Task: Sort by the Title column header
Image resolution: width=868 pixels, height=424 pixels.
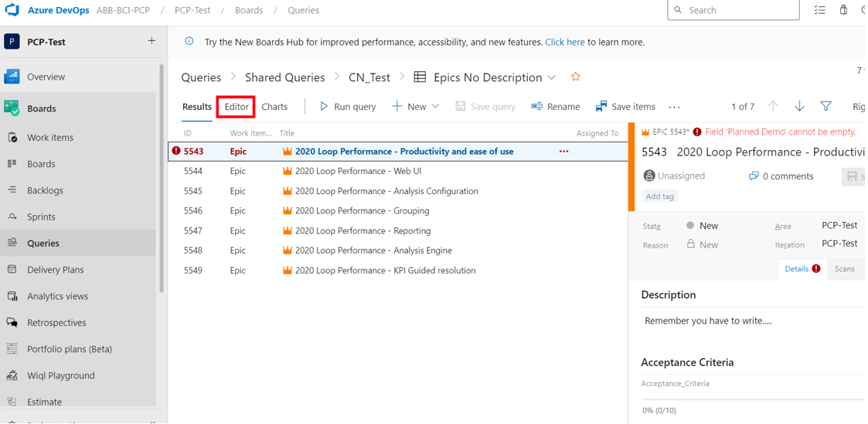Action: (x=287, y=133)
